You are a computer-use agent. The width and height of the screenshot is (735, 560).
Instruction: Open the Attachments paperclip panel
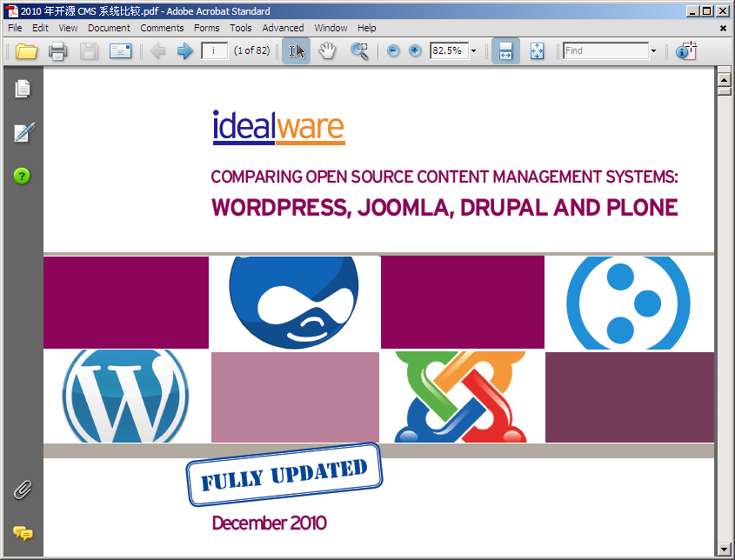(23, 490)
